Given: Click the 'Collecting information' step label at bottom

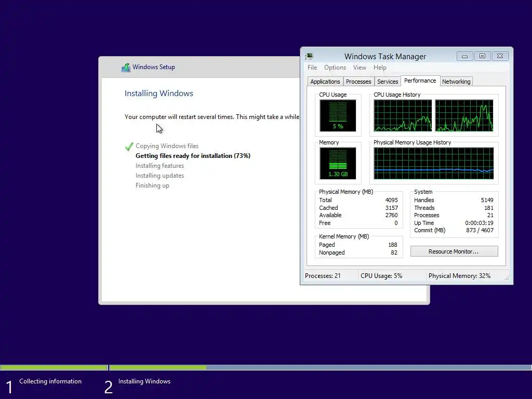Looking at the screenshot, I should coord(50,381).
